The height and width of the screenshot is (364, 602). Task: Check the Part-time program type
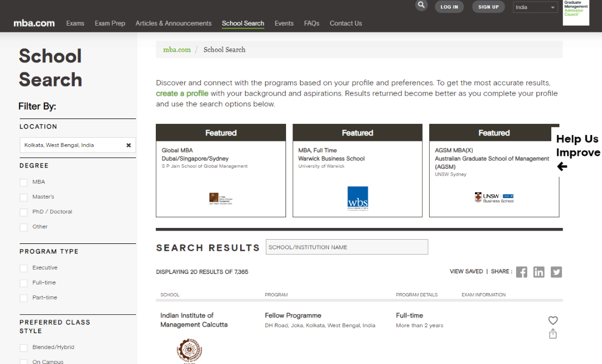pyautogui.click(x=24, y=298)
